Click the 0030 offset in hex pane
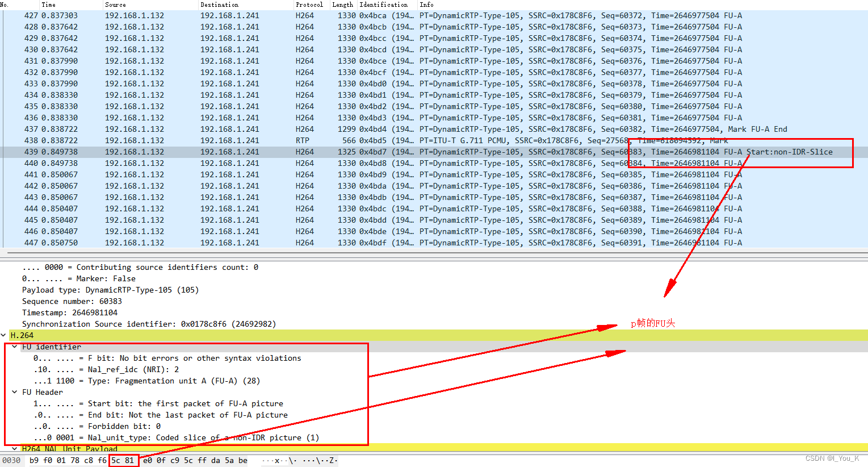Screen dimensions: 868x467 coord(11,460)
